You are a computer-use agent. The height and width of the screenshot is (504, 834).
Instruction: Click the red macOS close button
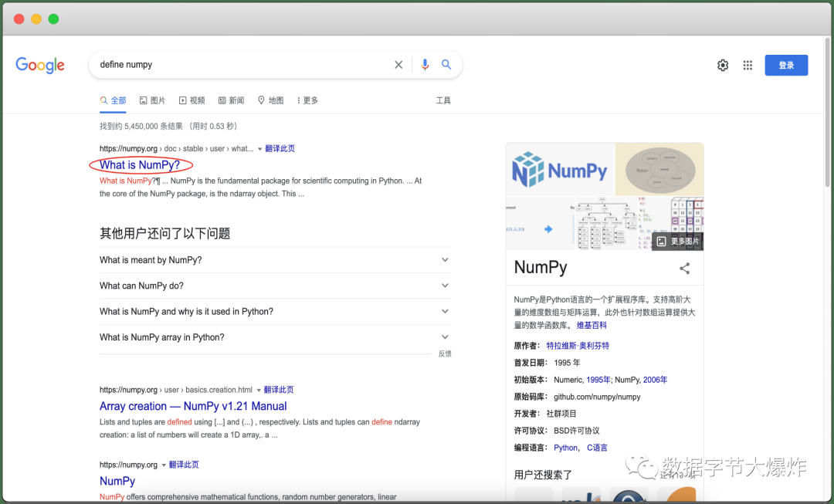click(19, 19)
